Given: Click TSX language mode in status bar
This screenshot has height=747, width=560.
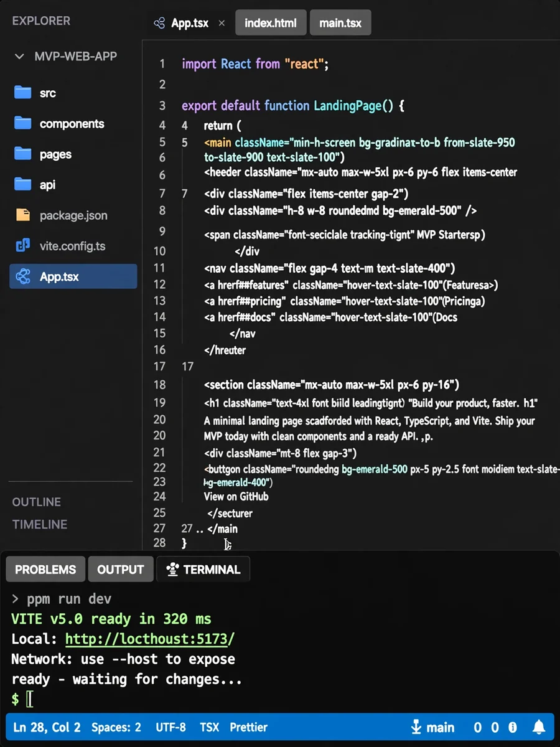Looking at the screenshot, I should click(x=208, y=727).
